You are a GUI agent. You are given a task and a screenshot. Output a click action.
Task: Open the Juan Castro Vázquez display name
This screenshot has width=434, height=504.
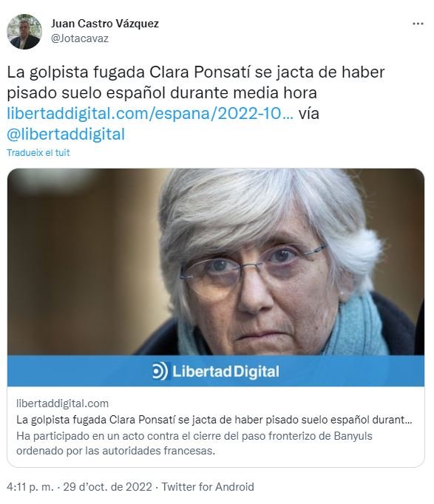(105, 24)
